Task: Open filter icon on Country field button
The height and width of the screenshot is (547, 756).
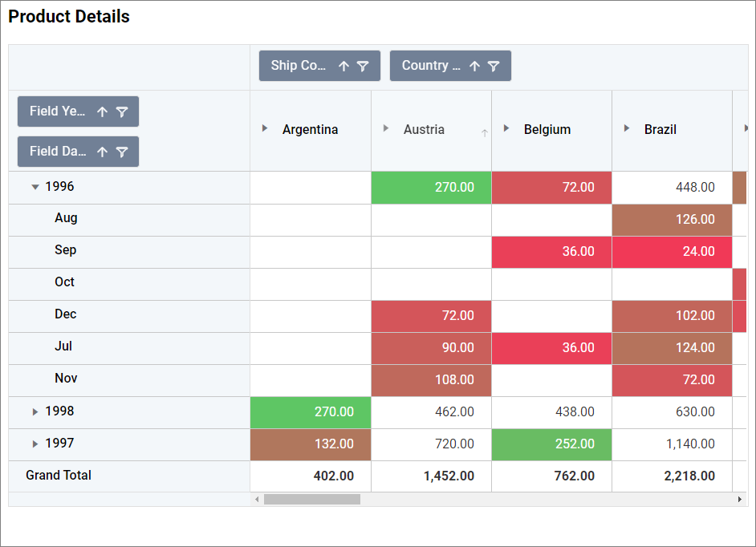Action: [x=494, y=67]
